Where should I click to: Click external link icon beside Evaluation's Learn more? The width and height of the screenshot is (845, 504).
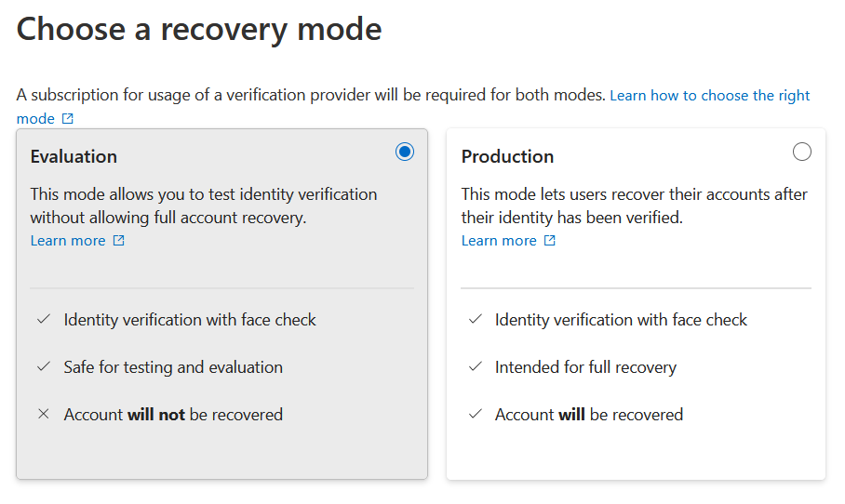coord(118,241)
